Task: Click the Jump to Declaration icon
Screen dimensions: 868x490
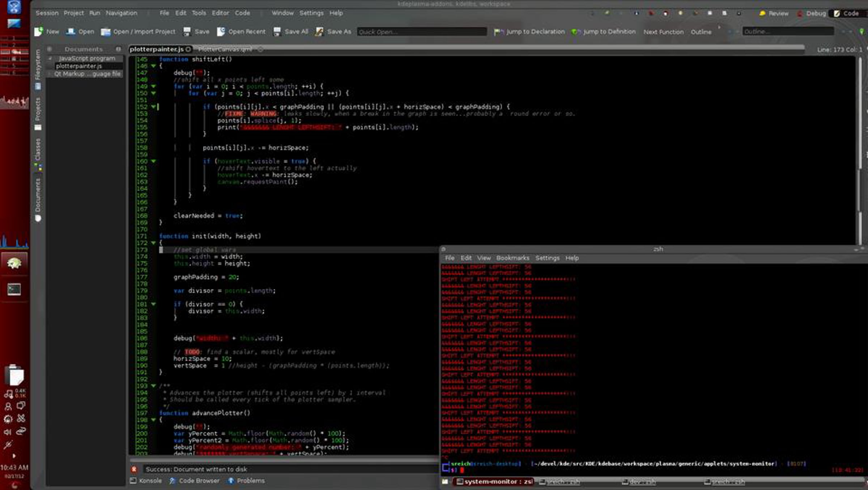Action: [x=499, y=32]
